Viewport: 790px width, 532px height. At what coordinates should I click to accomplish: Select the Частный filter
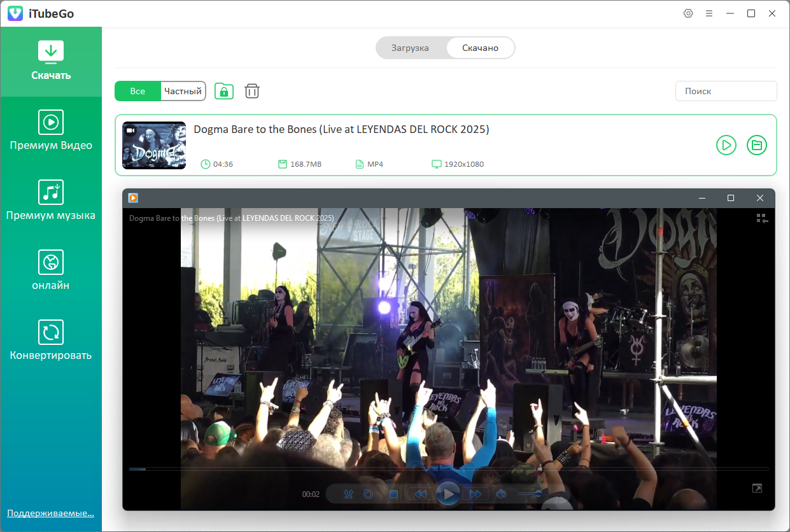click(x=183, y=91)
